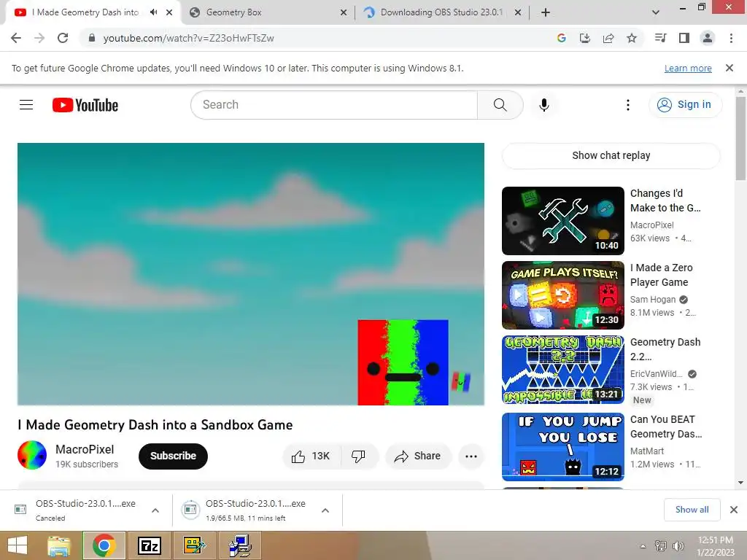Switch to the Geometry Box tab

[268, 12]
